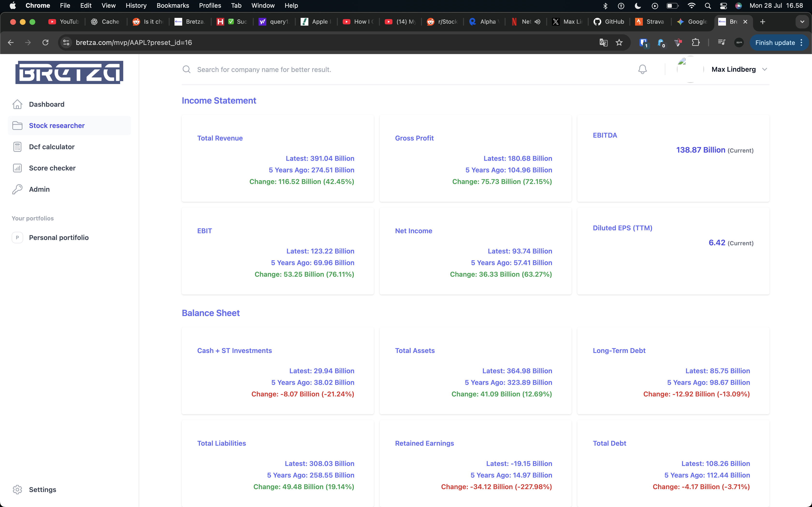812x507 pixels.
Task: Open Settings in the sidebar
Action: (42, 489)
